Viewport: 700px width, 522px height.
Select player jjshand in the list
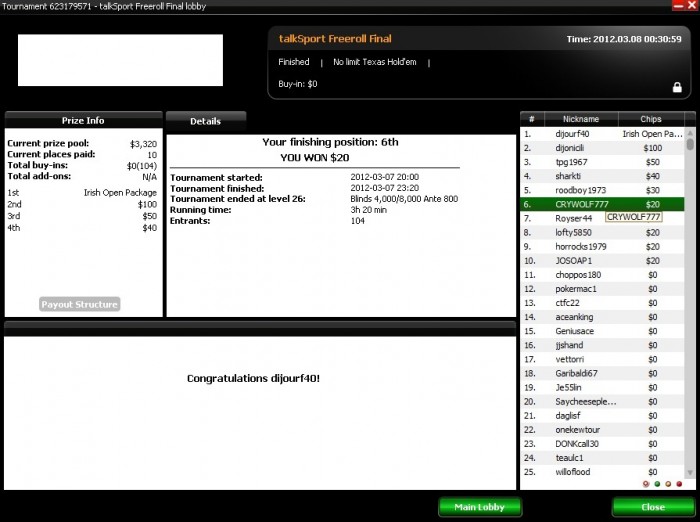tap(602, 345)
